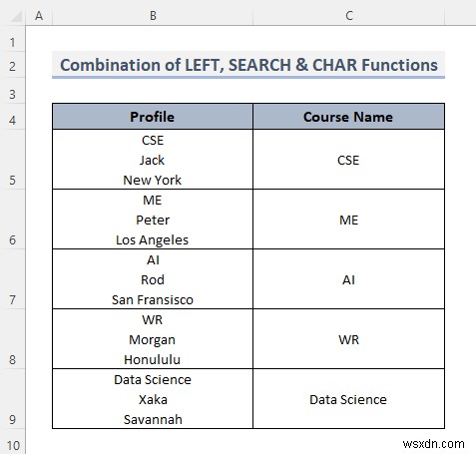Image resolution: width=476 pixels, height=454 pixels.
Task: Click the title cell about LEFT, SEARCH & CHAR
Action: click(x=248, y=65)
